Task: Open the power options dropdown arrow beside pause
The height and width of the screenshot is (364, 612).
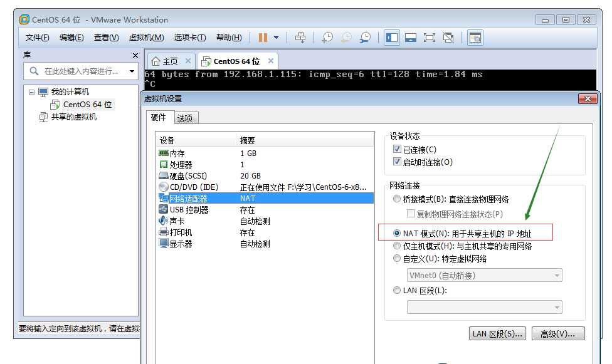Action: point(277,38)
